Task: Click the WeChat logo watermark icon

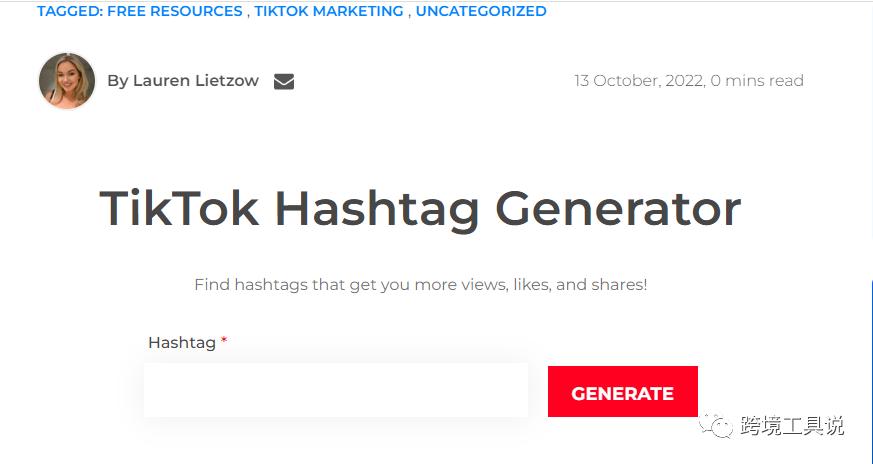Action: 717,426
